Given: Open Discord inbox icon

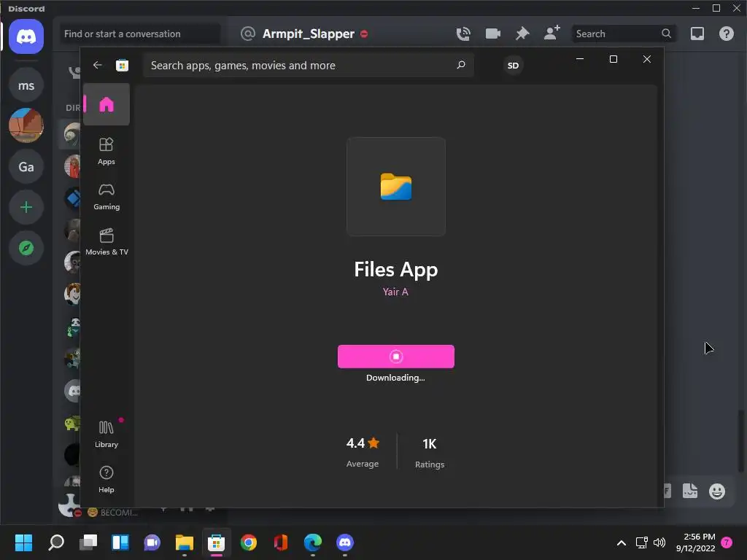Looking at the screenshot, I should [x=697, y=34].
